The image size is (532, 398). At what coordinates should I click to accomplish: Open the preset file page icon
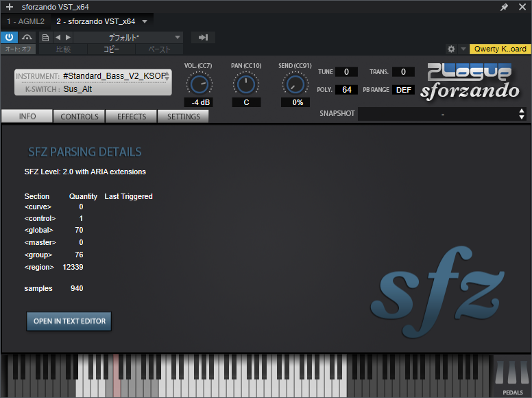tap(45, 37)
